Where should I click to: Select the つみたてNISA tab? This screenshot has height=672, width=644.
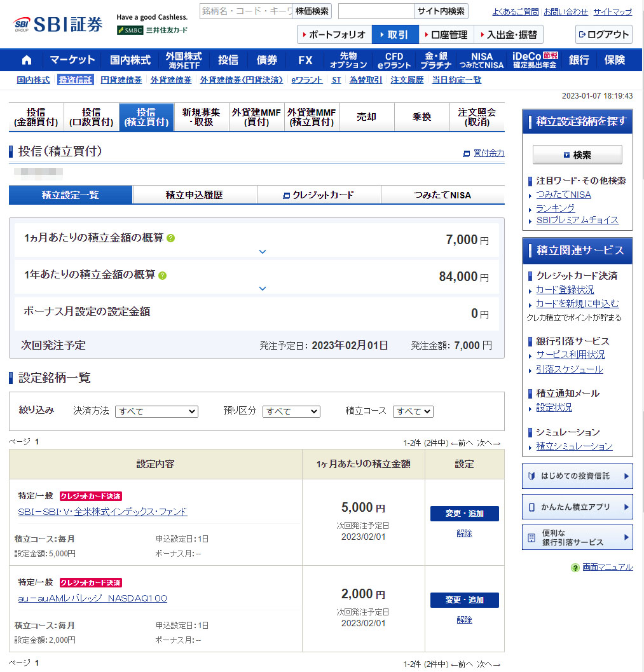(x=442, y=195)
